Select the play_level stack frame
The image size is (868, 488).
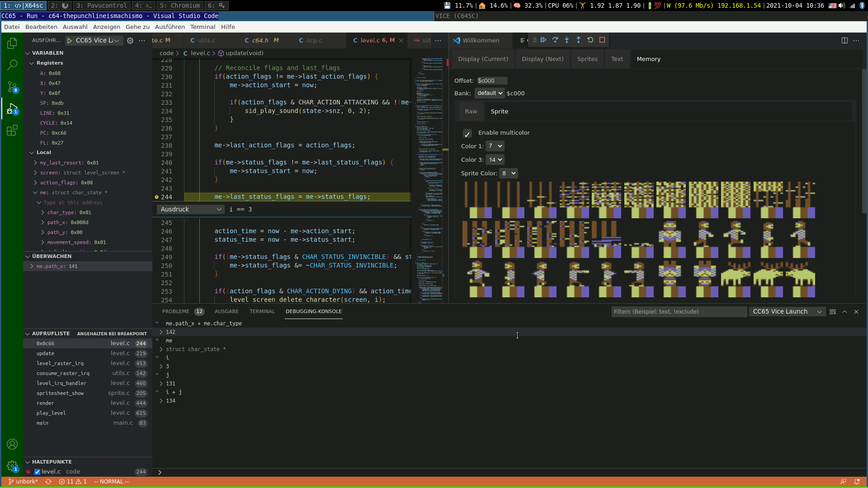[x=51, y=413]
